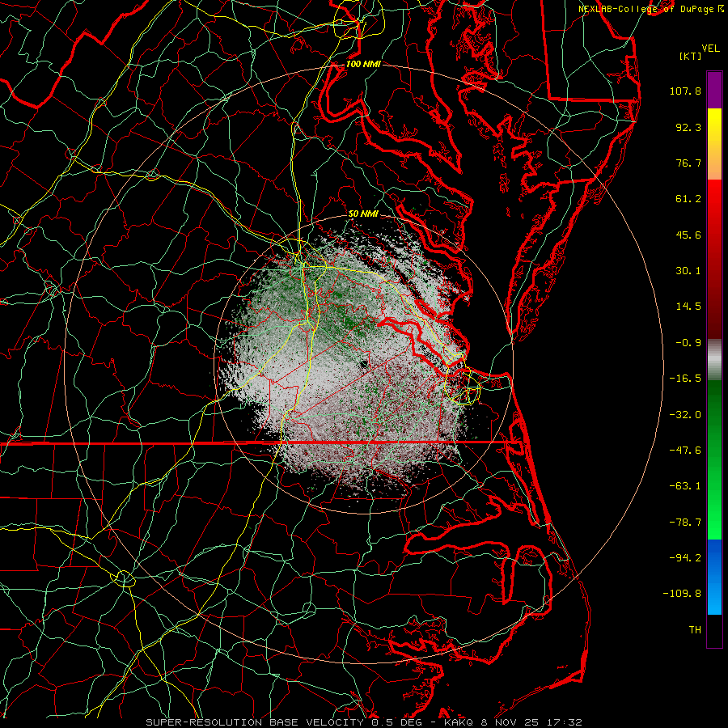728x728 pixels.
Task: Click the 14.5 legend value
Action: point(688,307)
